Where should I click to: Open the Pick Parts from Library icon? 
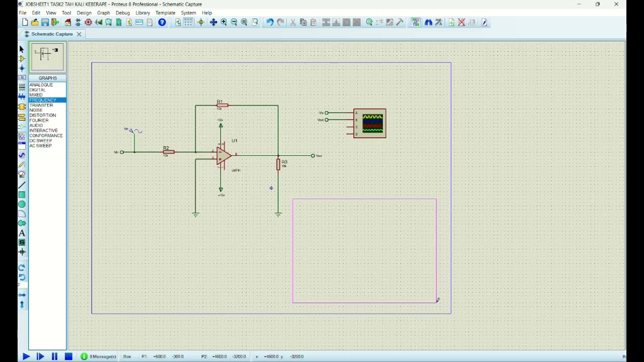coord(369,22)
